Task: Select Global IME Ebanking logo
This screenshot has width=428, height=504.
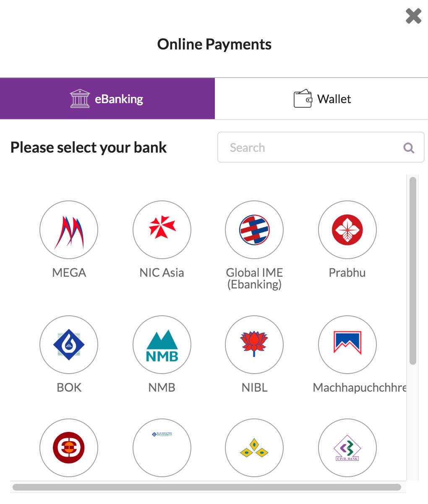Action: click(254, 230)
